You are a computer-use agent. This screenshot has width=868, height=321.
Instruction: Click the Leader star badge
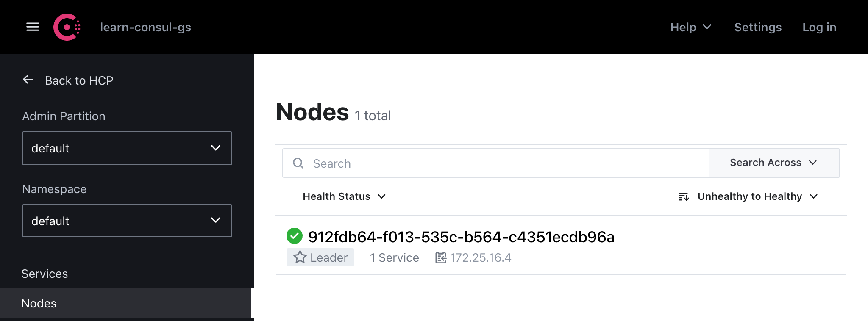tap(320, 257)
